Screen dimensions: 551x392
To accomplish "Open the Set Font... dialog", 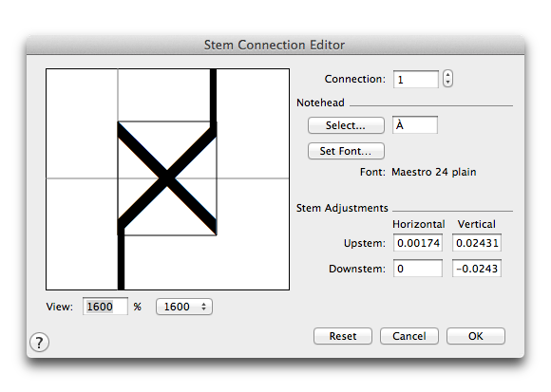I will pos(346,151).
